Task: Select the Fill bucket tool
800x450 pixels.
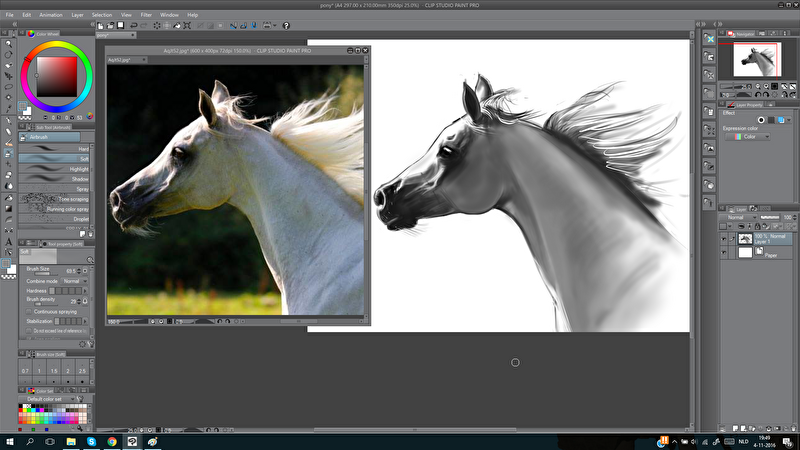Action: tap(8, 198)
